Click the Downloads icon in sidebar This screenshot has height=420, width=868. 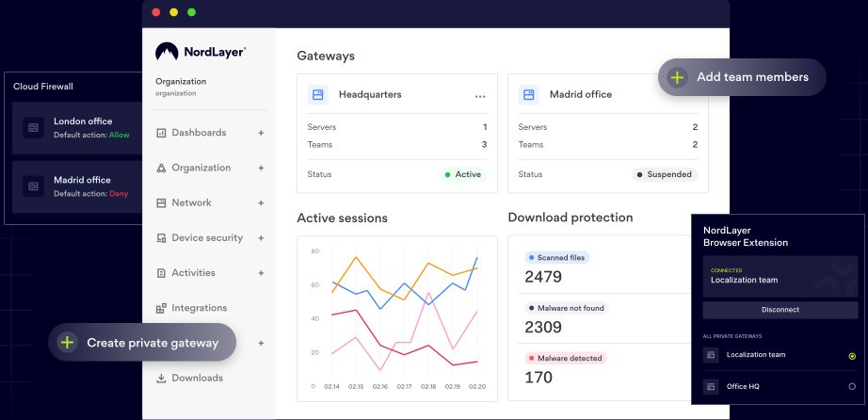[x=161, y=379]
